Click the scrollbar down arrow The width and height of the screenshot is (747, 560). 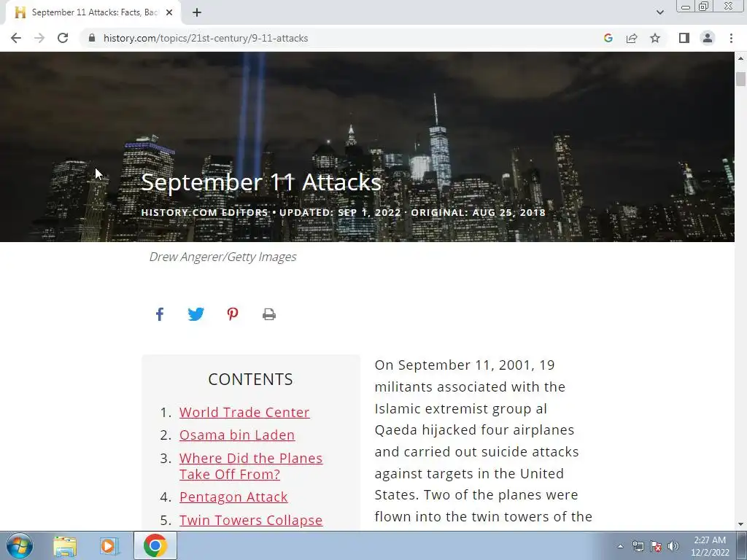pyautogui.click(x=740, y=524)
